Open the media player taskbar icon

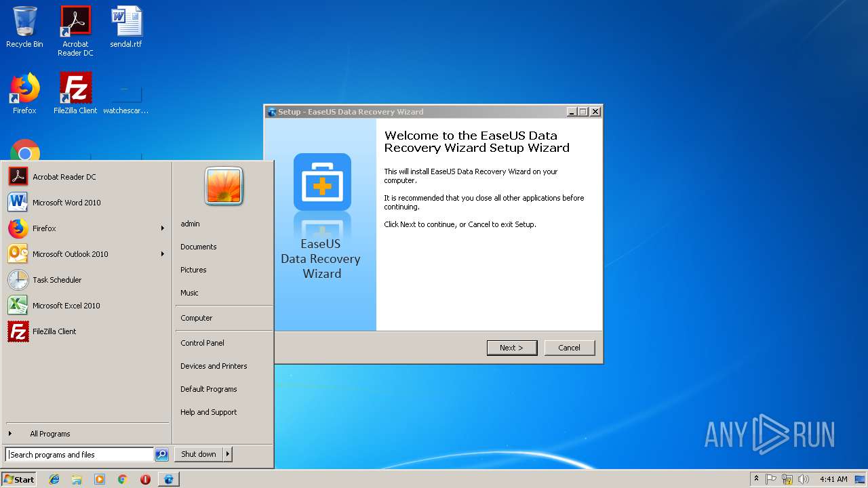click(100, 479)
